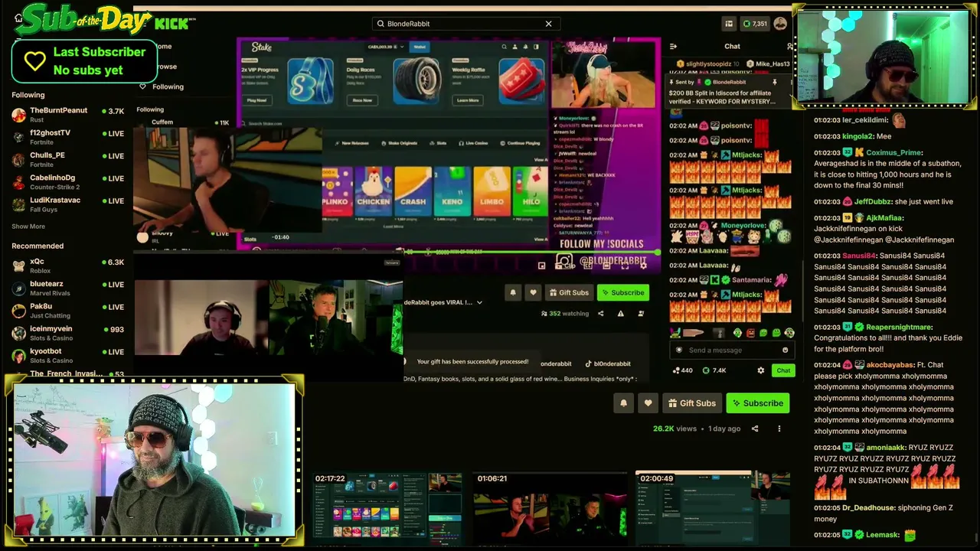Viewport: 980px width, 551px height.
Task: Open xQc channel under Recommended
Action: tap(68, 266)
